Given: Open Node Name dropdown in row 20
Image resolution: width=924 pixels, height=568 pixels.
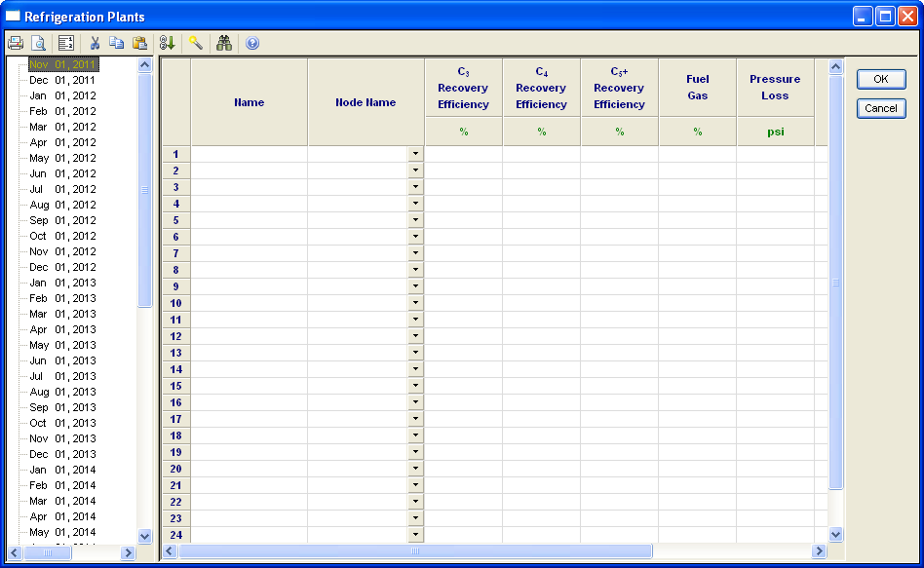Looking at the screenshot, I should pos(415,469).
